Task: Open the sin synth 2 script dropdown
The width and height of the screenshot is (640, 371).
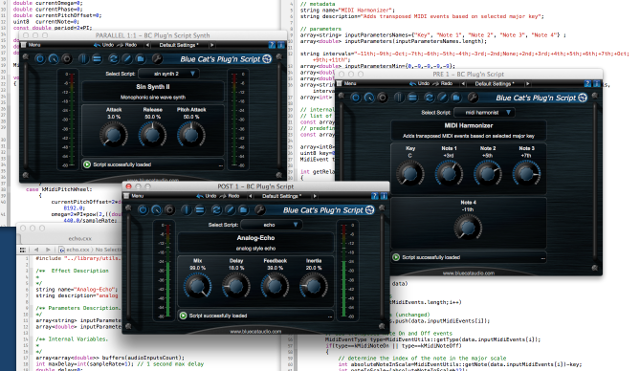Action: (x=169, y=74)
